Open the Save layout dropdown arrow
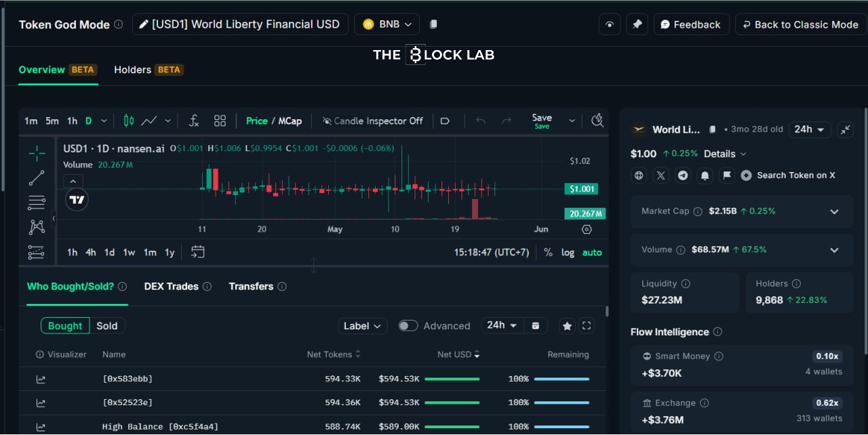Screen dimensions: 868x435 tap(572, 121)
